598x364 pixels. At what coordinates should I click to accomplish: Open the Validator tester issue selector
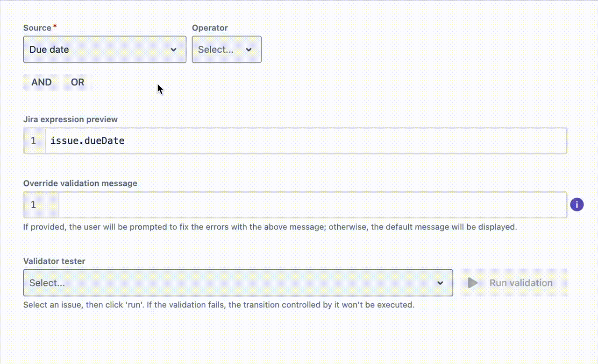[238, 283]
